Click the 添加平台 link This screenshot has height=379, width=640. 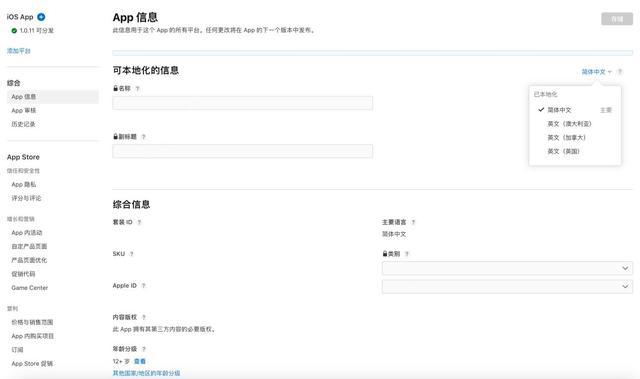coord(19,51)
